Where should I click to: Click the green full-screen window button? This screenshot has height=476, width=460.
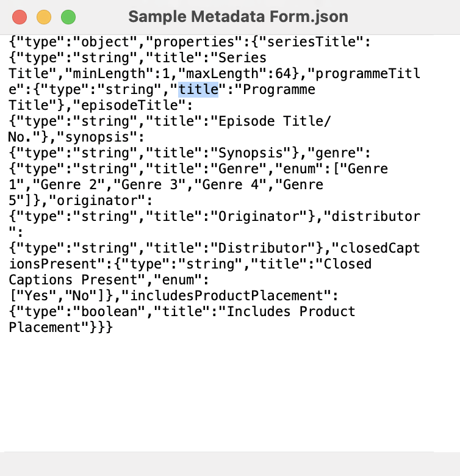[68, 17]
